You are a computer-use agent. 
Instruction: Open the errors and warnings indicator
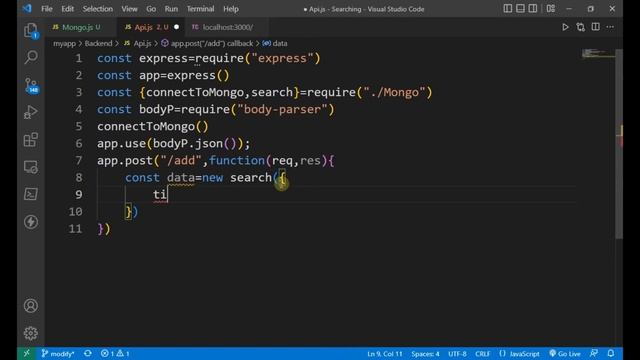pos(115,353)
